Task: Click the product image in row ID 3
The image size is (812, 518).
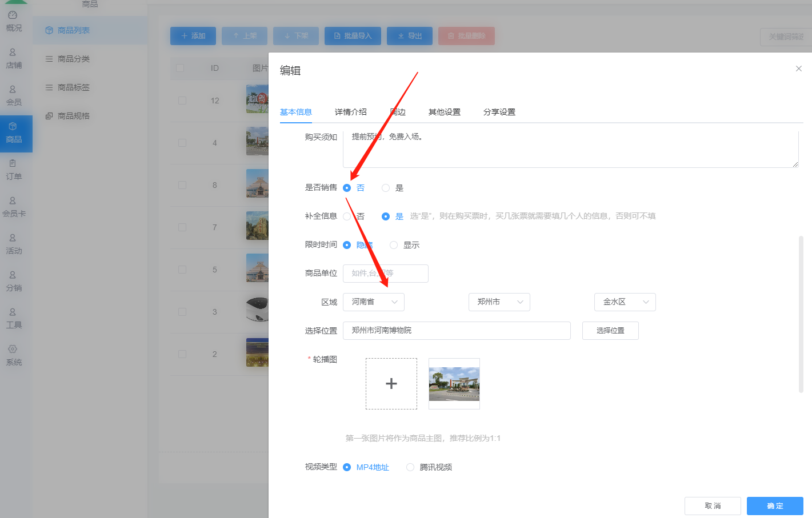Action: [x=257, y=311]
